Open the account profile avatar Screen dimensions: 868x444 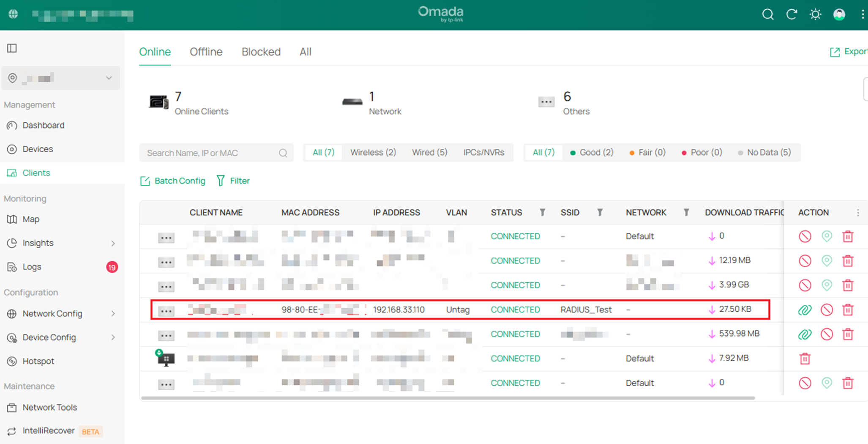coord(839,14)
